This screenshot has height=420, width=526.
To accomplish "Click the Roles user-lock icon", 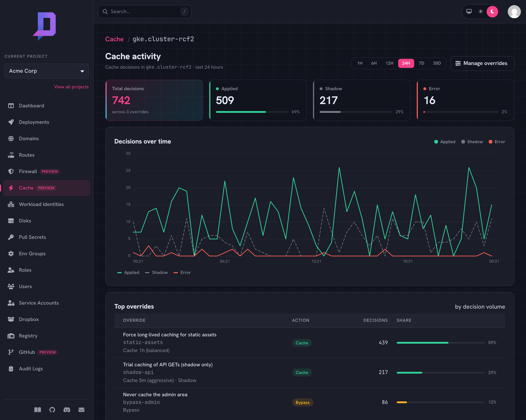I will 11,270.
